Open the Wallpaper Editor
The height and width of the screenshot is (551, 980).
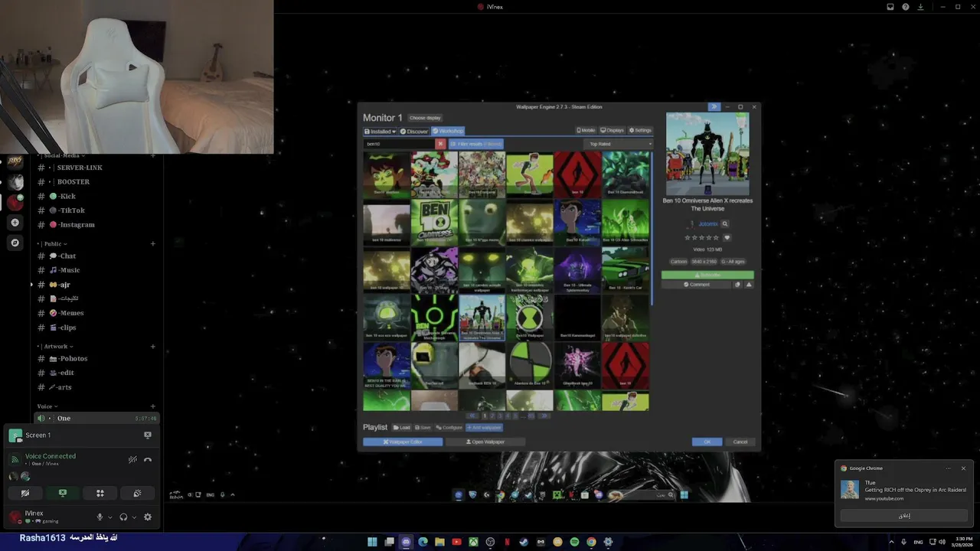click(403, 442)
